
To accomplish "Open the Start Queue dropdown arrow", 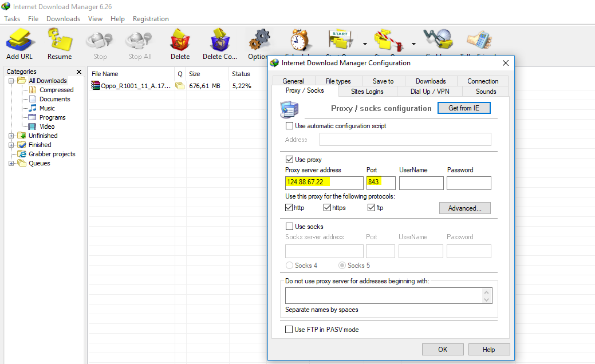I will [x=365, y=44].
